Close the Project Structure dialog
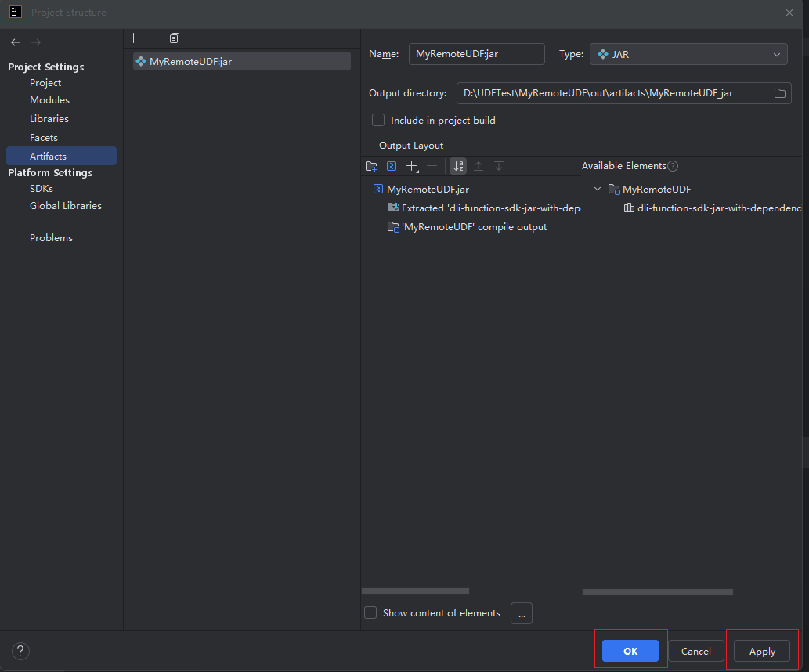The width and height of the screenshot is (809, 672). [789, 13]
